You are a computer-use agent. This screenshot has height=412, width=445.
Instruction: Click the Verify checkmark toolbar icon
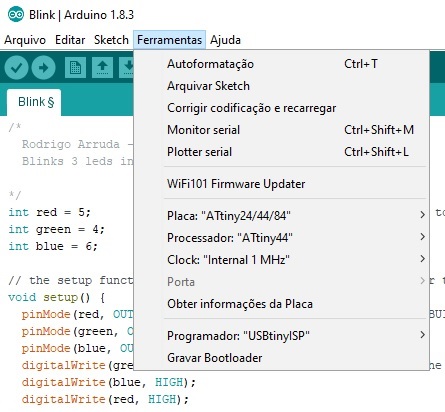pos(16,68)
